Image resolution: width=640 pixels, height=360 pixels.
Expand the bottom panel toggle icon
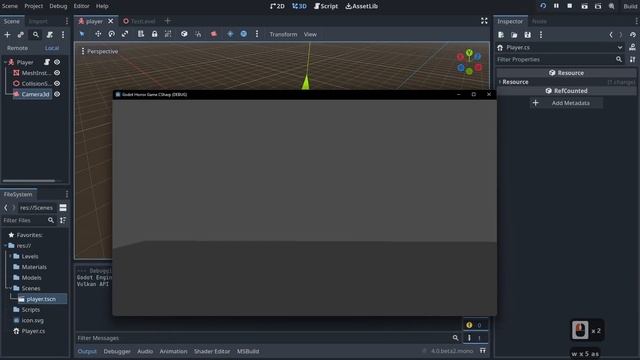point(483,351)
